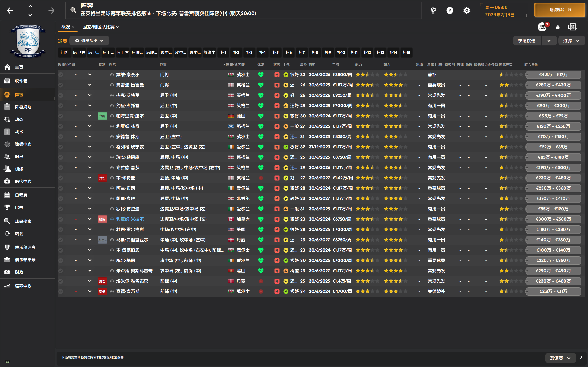The width and height of the screenshot is (588, 367).
Task: Click the 球探搜索 magnifier icon
Action: (7, 221)
